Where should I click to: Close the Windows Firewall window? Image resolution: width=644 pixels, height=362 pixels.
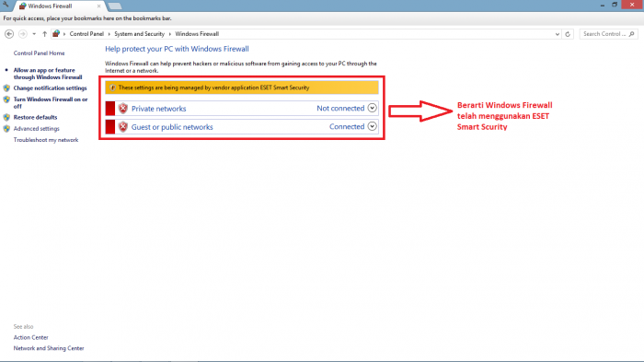pyautogui.click(x=632, y=5)
